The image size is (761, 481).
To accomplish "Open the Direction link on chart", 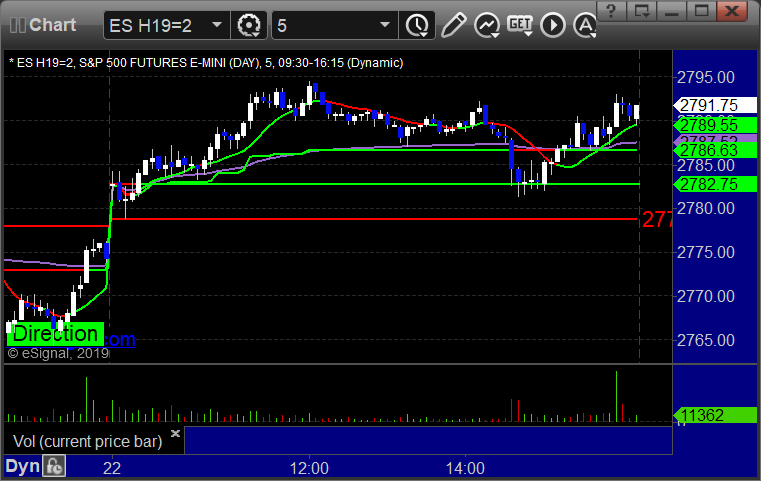I will coord(55,334).
